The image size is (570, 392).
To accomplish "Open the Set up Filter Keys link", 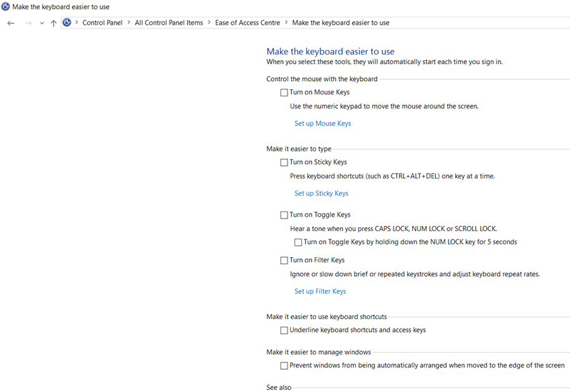I will [320, 291].
